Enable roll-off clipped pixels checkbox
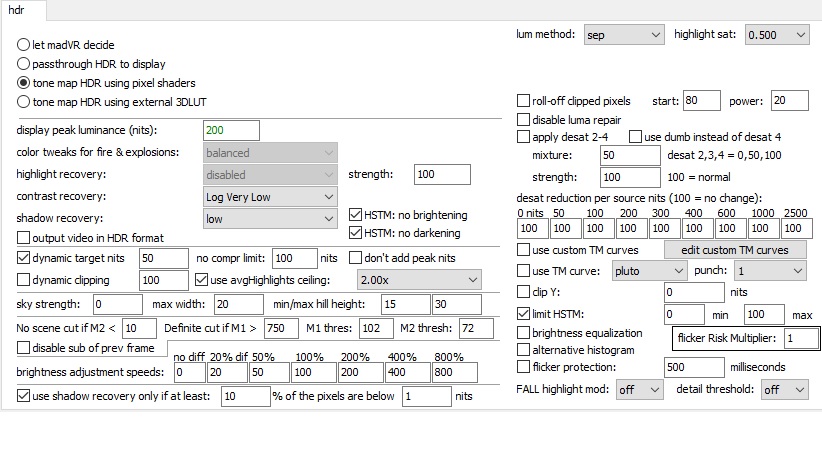 pyautogui.click(x=523, y=101)
